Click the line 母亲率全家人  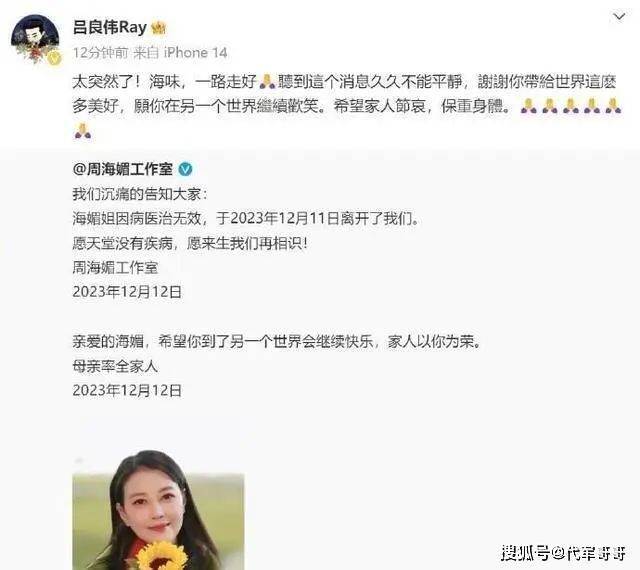click(x=115, y=366)
